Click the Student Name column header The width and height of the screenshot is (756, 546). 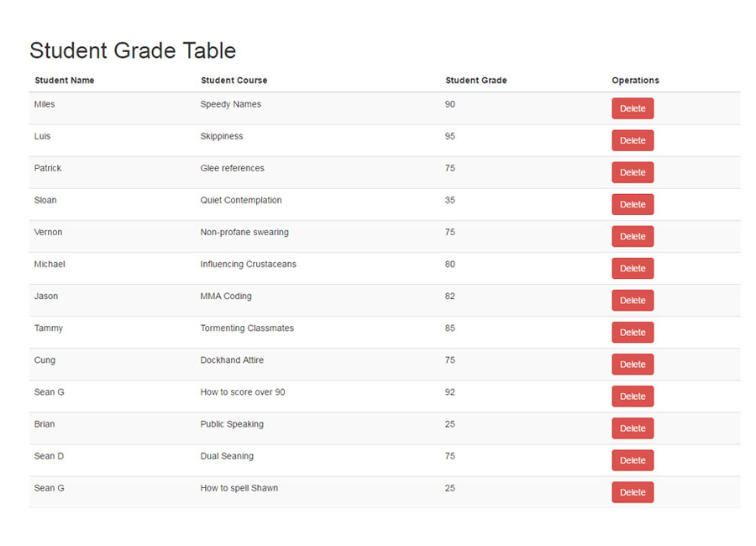64,80
